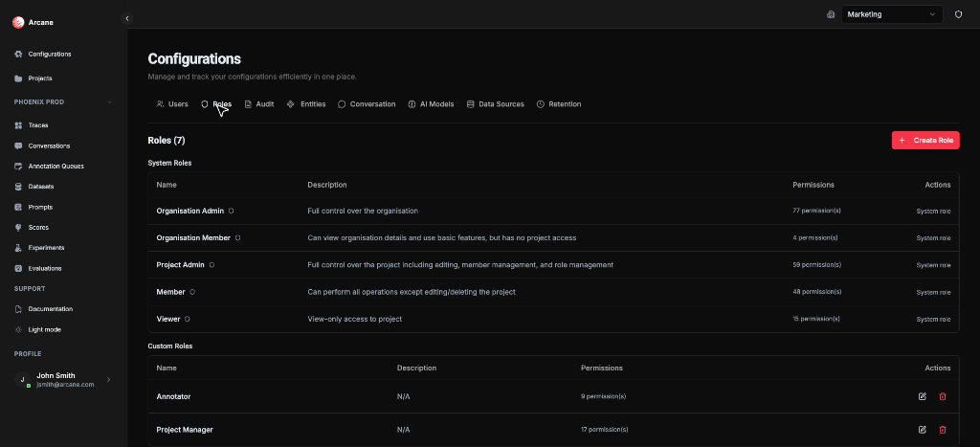This screenshot has height=447, width=980.
Task: Delete the Annotator custom role
Action: pyautogui.click(x=943, y=396)
